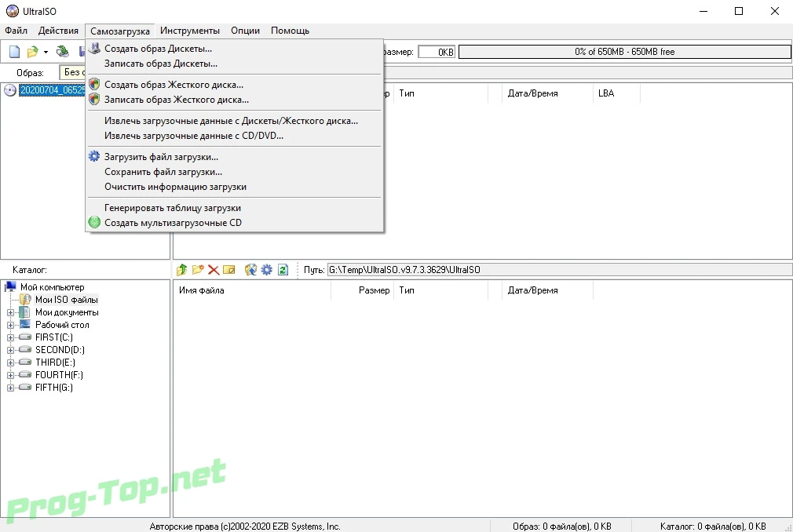Click the red X delete icon

point(214,270)
